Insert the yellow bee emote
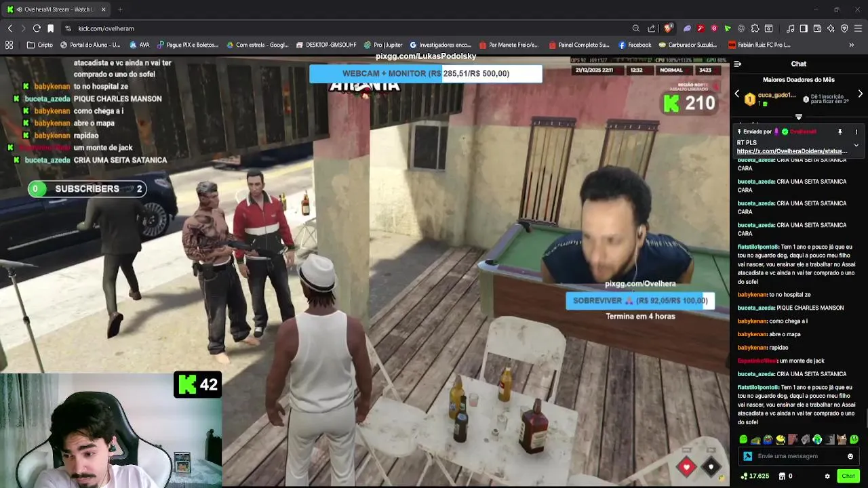This screenshot has height=488, width=868. coord(780,439)
